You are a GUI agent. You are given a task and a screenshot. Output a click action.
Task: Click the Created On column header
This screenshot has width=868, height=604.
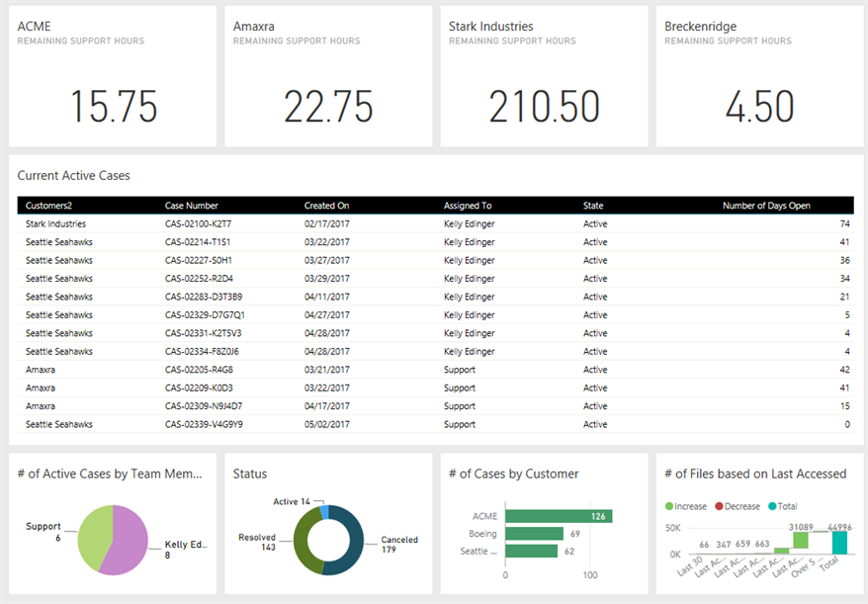(326, 206)
